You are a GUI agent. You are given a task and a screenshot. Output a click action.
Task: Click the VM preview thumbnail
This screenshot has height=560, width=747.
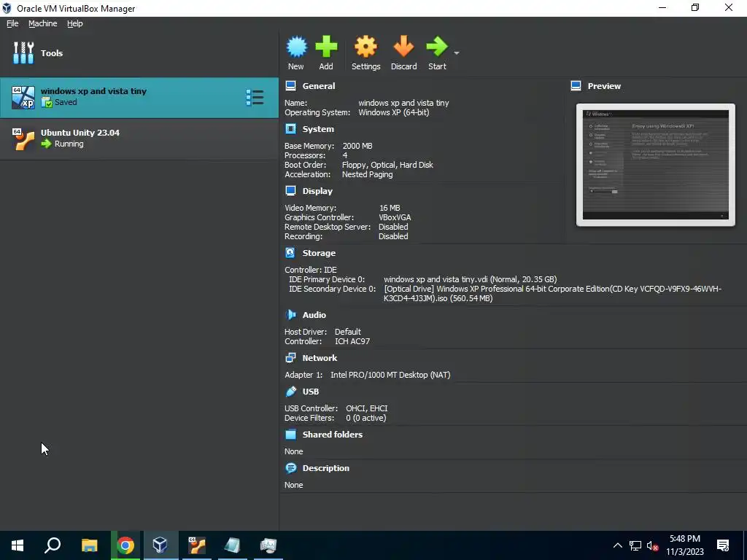656,165
